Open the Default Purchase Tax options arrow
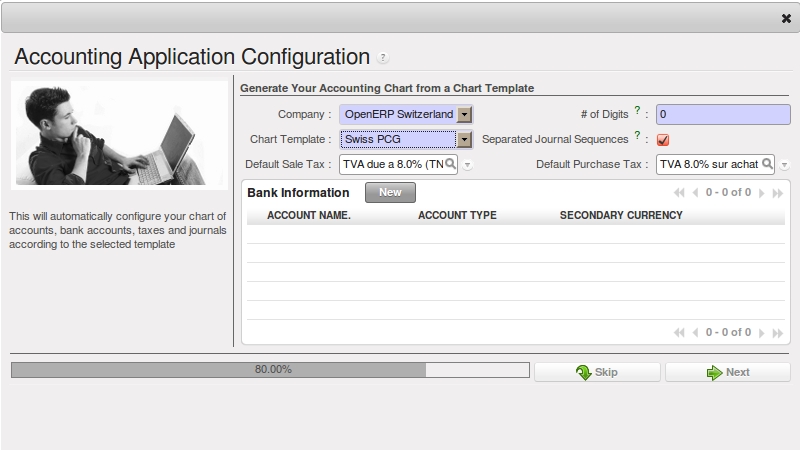800x450 pixels. (784, 165)
